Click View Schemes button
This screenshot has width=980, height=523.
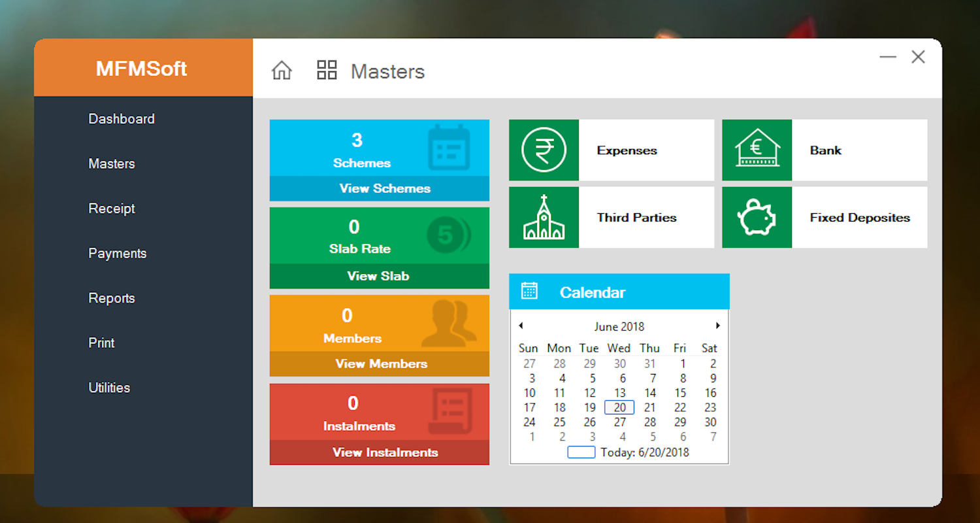pyautogui.click(x=385, y=188)
